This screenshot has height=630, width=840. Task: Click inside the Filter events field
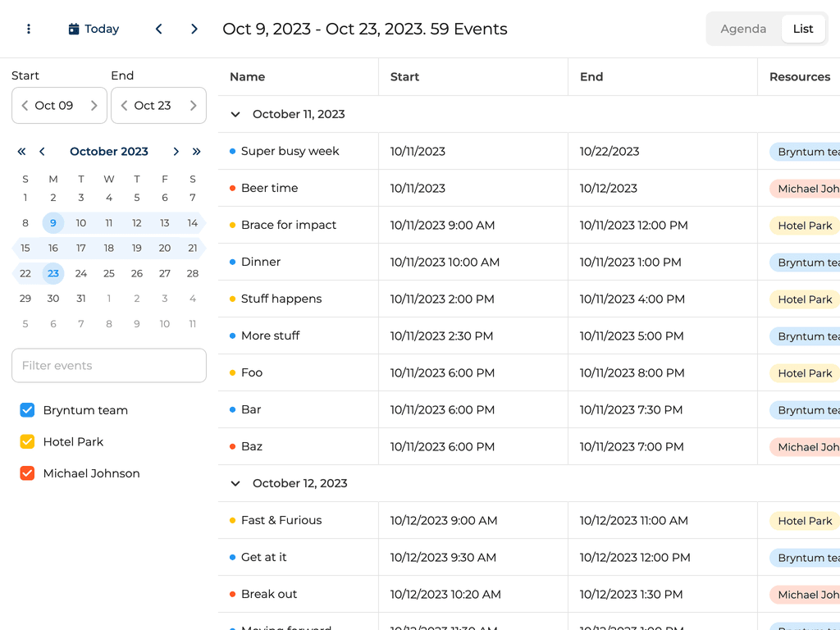[108, 365]
